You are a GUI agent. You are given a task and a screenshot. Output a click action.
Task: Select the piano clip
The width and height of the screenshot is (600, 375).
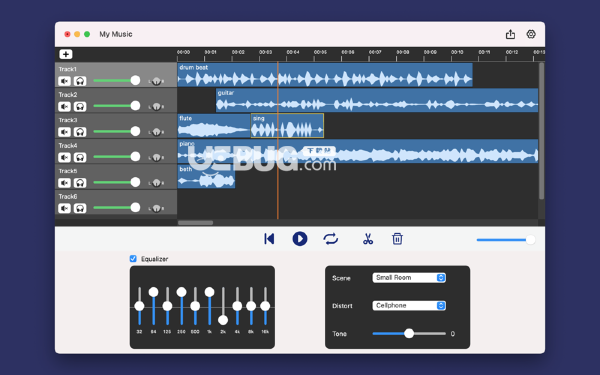click(x=358, y=151)
